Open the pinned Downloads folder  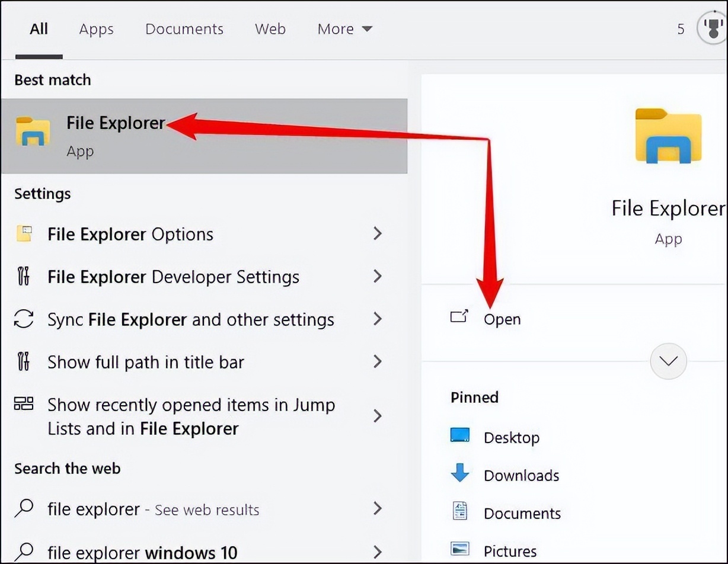tap(522, 475)
